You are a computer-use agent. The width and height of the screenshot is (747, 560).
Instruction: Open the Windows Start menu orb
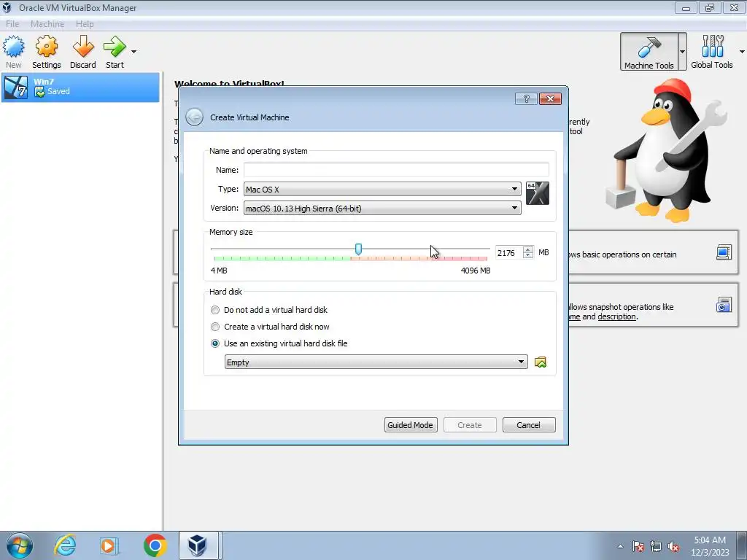click(x=20, y=545)
